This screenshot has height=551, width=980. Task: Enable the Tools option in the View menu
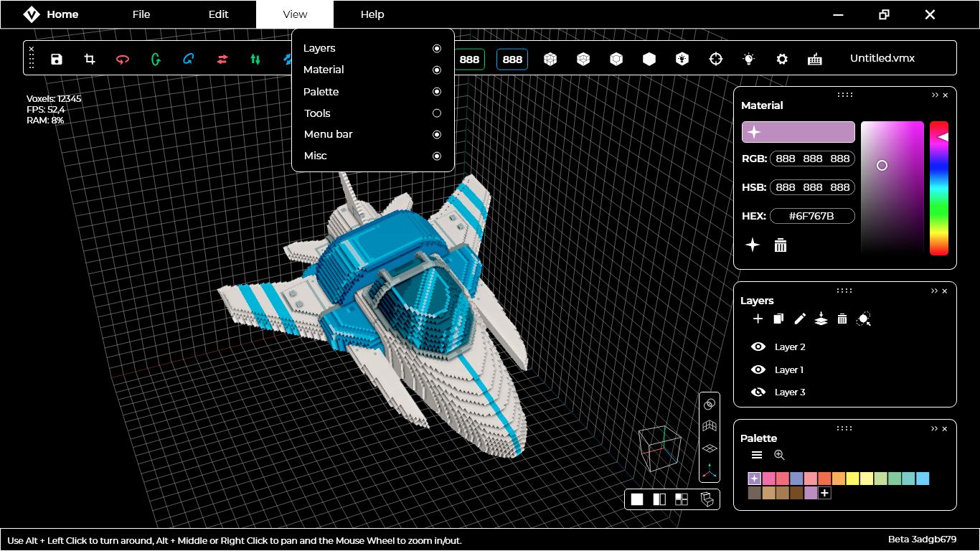pyautogui.click(x=436, y=113)
